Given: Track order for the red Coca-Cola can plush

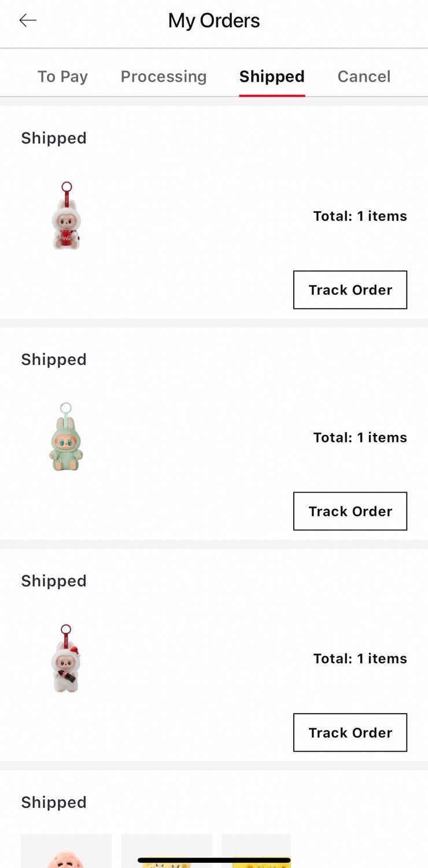Looking at the screenshot, I should (x=350, y=290).
